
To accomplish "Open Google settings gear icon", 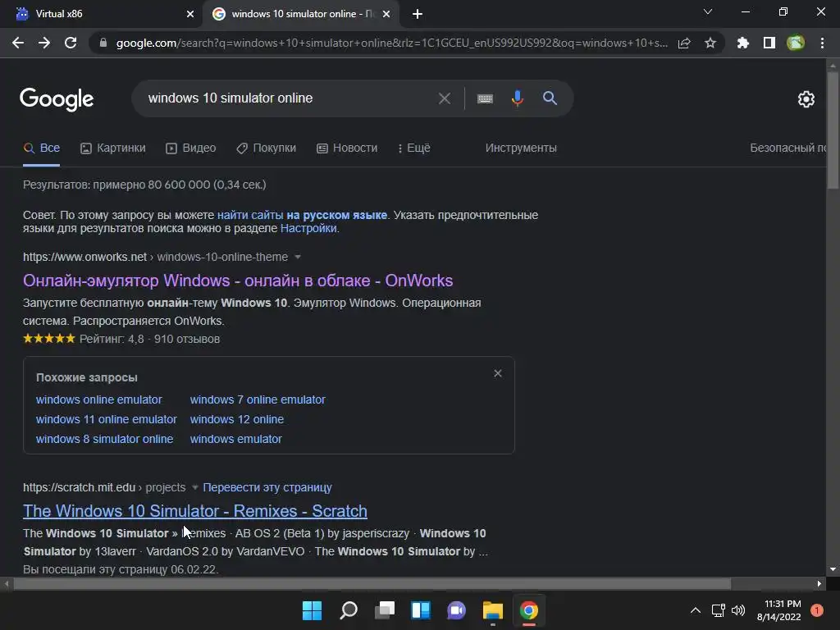I will pos(806,99).
